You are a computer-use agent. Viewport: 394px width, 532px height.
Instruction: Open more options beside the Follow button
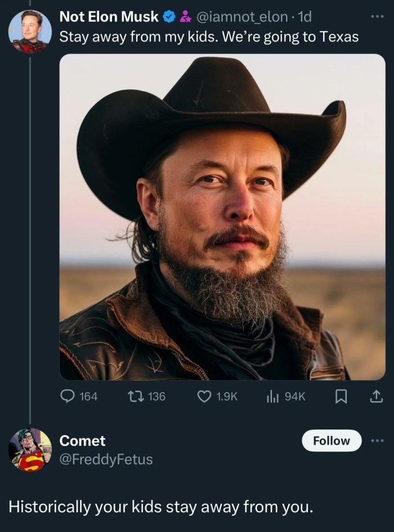(x=377, y=440)
